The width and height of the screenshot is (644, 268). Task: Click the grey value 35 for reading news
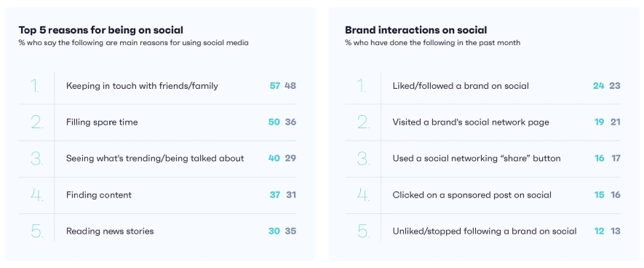pos(290,231)
